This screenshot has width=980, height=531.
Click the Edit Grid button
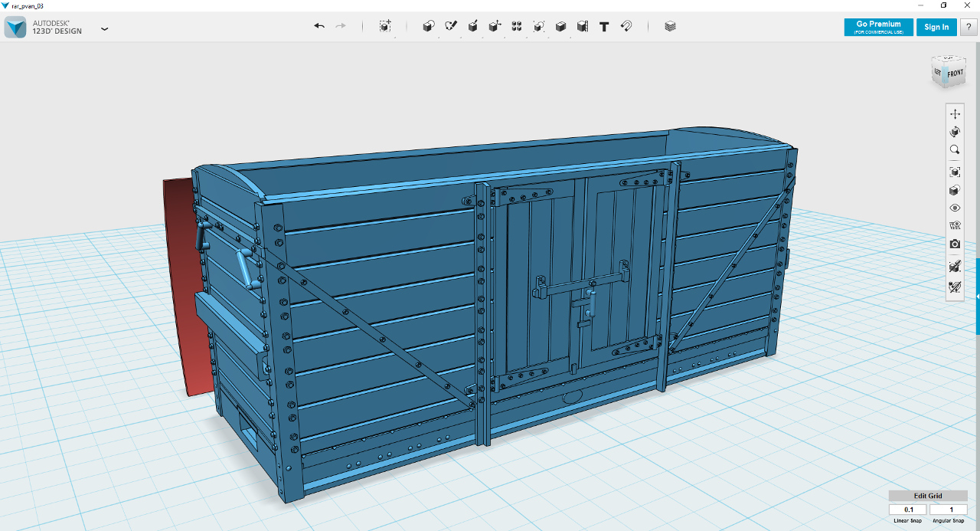[x=928, y=496]
